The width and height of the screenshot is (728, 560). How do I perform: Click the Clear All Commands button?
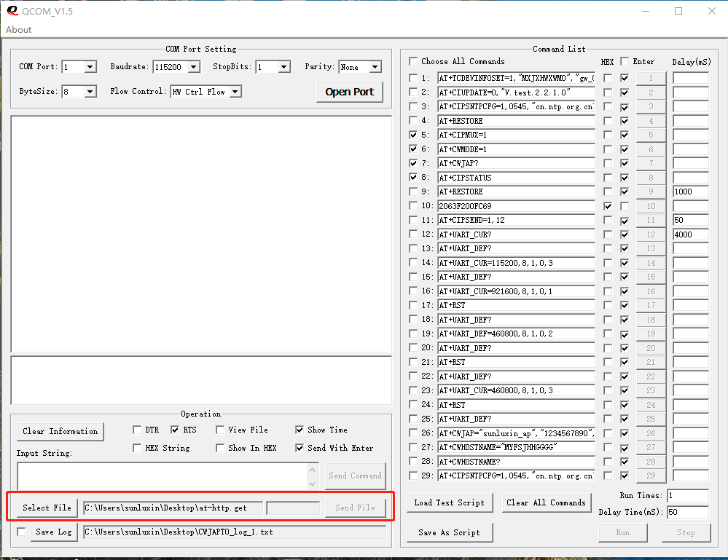pyautogui.click(x=546, y=502)
